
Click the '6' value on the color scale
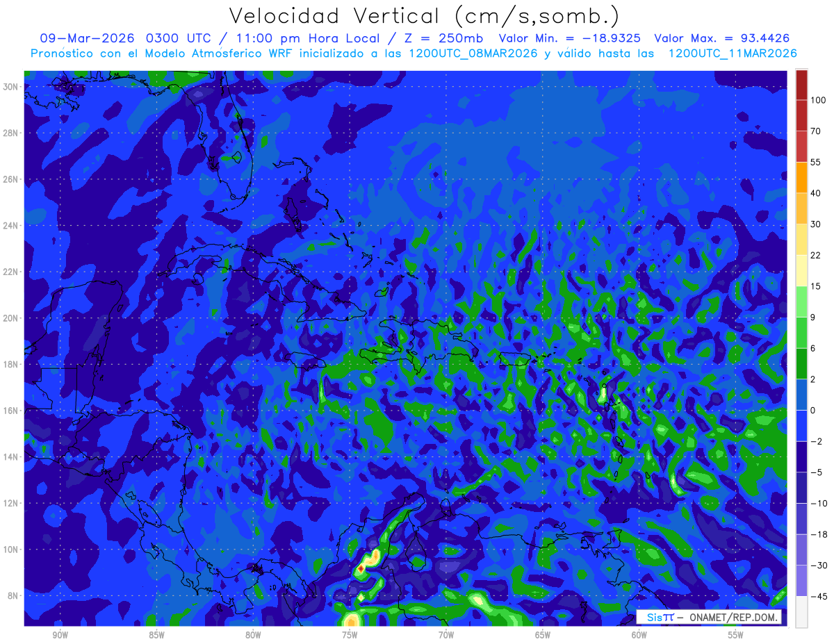coord(813,348)
